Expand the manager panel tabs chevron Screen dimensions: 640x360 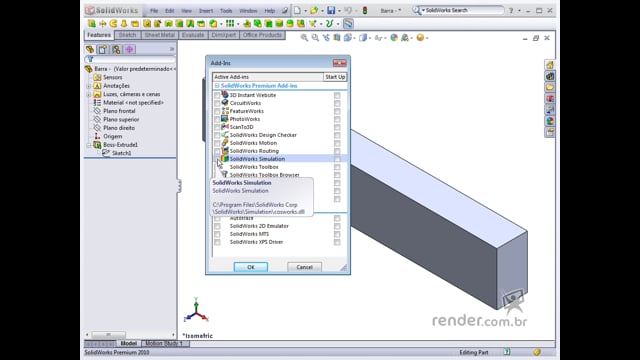tap(172, 49)
